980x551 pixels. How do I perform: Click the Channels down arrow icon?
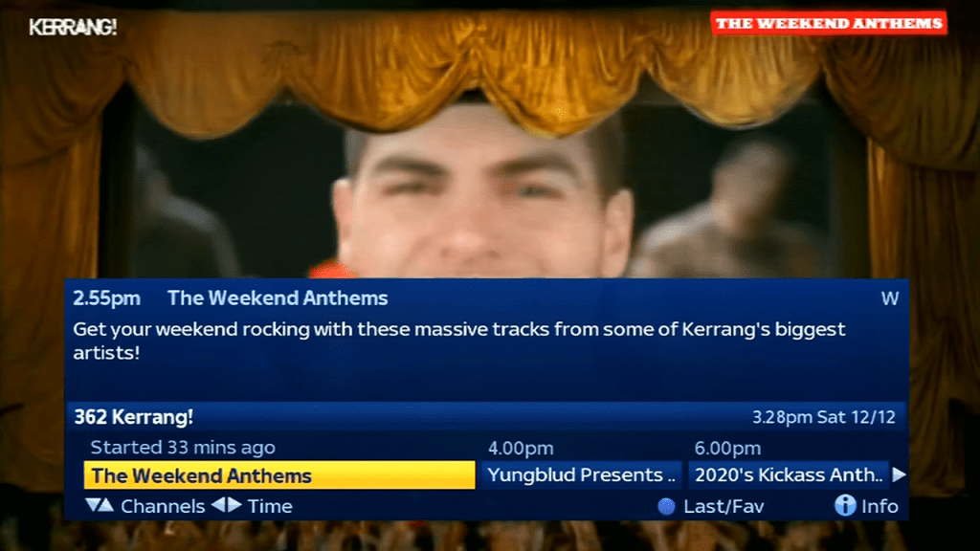pyautogui.click(x=93, y=505)
